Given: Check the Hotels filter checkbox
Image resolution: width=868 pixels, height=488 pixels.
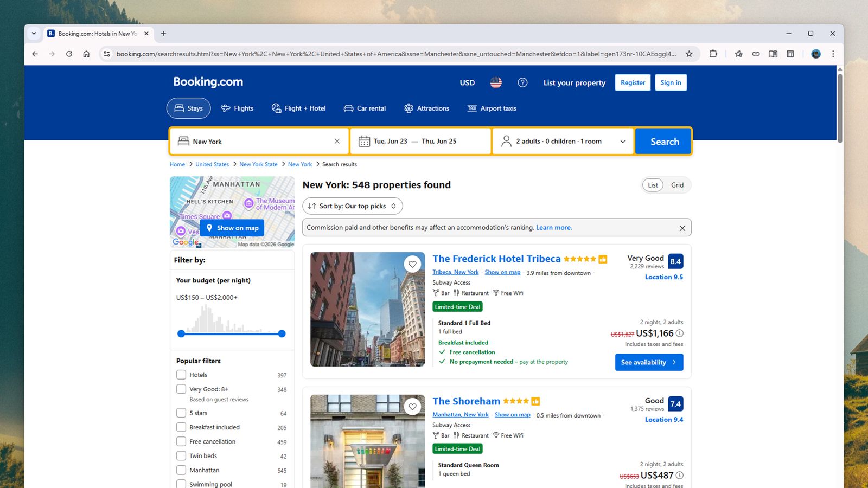Looking at the screenshot, I should pyautogui.click(x=181, y=375).
